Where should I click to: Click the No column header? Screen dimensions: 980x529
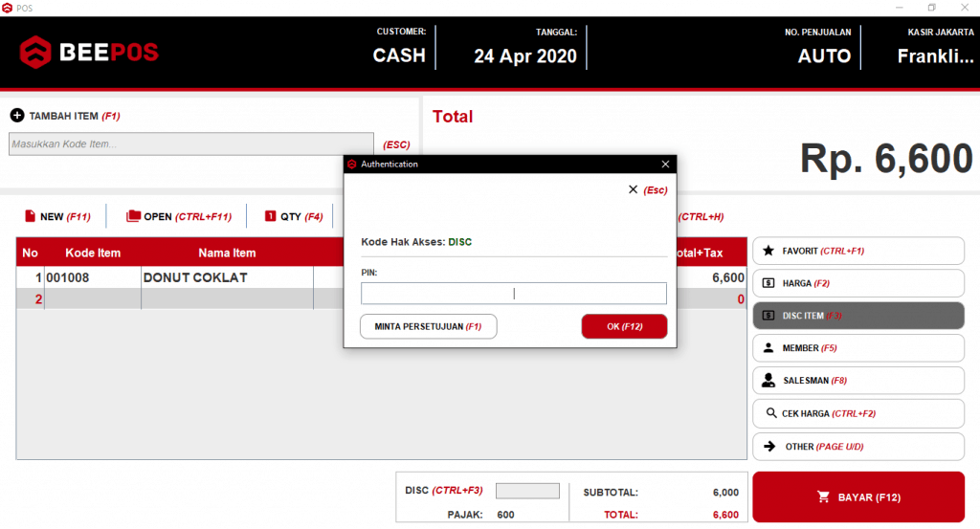click(x=30, y=253)
